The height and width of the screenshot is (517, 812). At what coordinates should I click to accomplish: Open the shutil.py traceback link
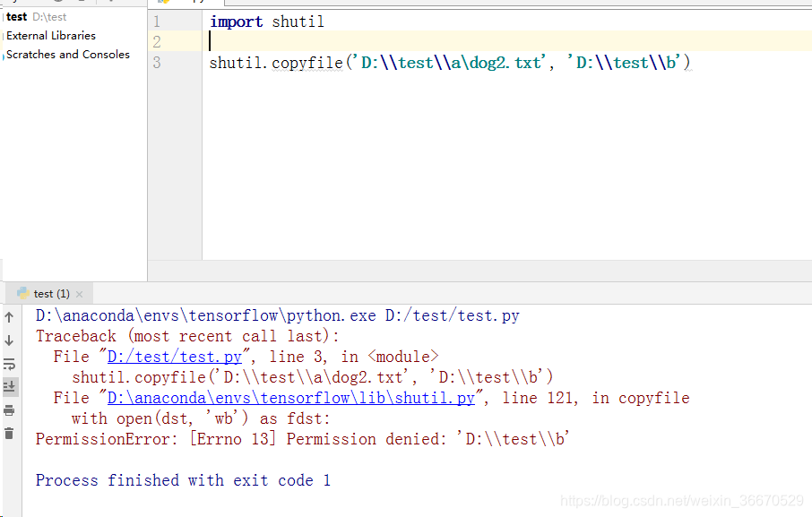[x=290, y=398]
